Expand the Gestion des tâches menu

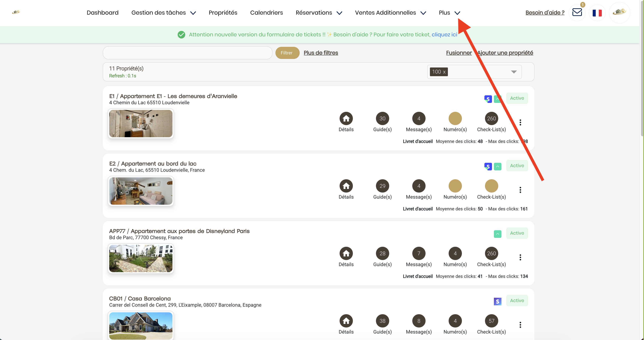pyautogui.click(x=164, y=13)
